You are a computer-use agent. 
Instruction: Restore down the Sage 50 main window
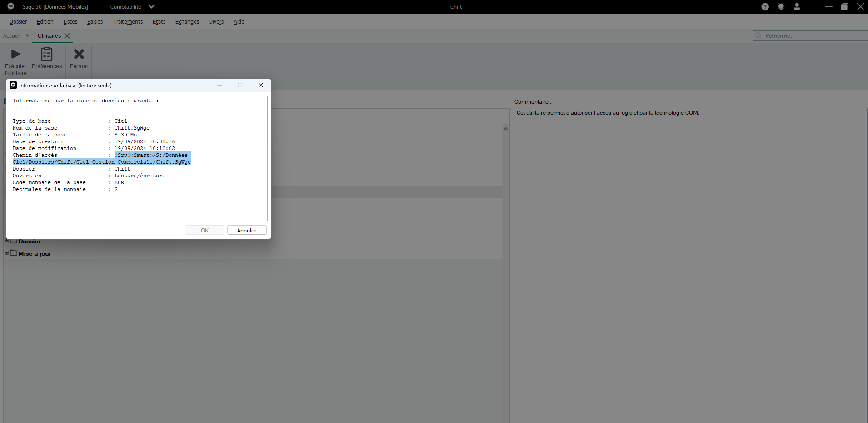[844, 7]
